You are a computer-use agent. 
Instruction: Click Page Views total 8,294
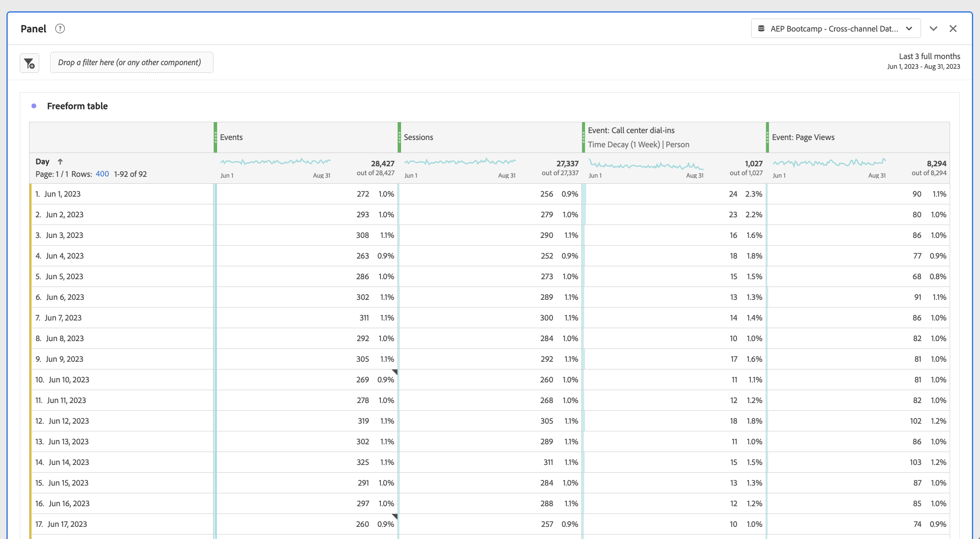tap(936, 163)
